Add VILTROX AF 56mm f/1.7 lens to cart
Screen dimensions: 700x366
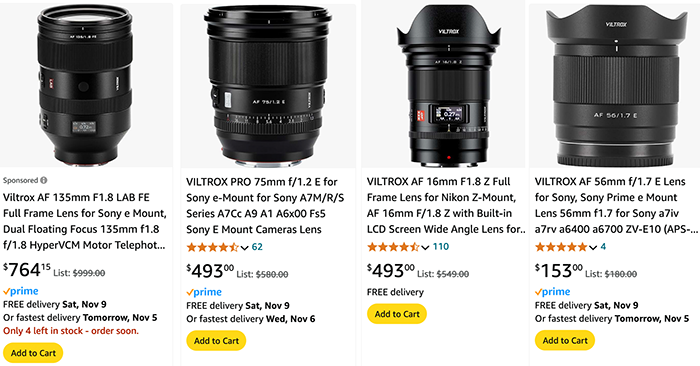565,340
